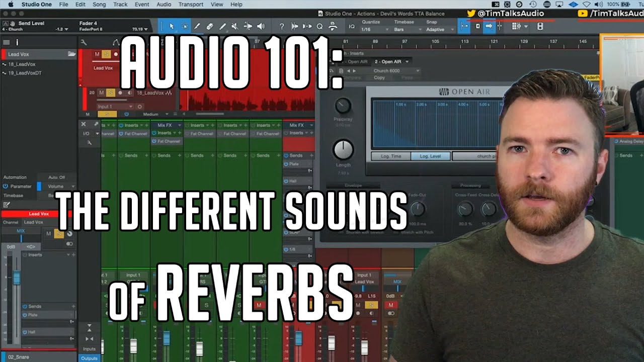This screenshot has height=362, width=644.
Task: Click the Open Air Length knob
Action: [343, 150]
